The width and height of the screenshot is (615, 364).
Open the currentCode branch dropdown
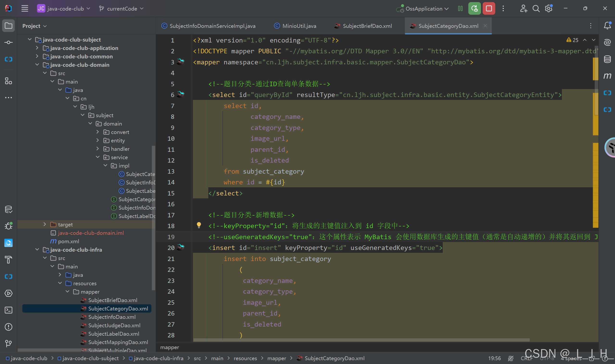pyautogui.click(x=122, y=9)
